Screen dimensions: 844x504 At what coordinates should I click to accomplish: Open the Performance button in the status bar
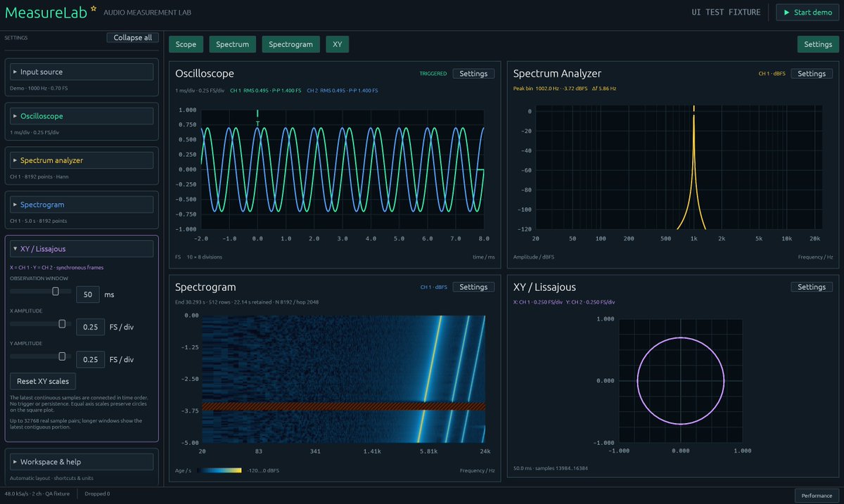pos(817,496)
